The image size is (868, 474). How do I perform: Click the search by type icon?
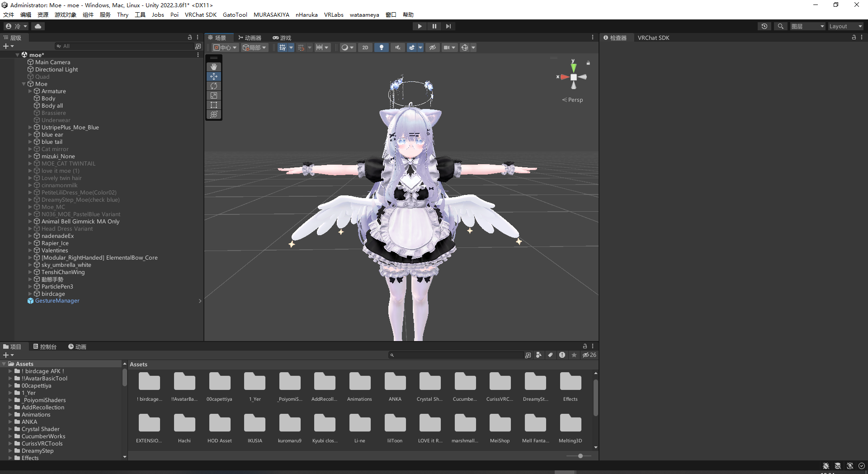pyautogui.click(x=538, y=355)
